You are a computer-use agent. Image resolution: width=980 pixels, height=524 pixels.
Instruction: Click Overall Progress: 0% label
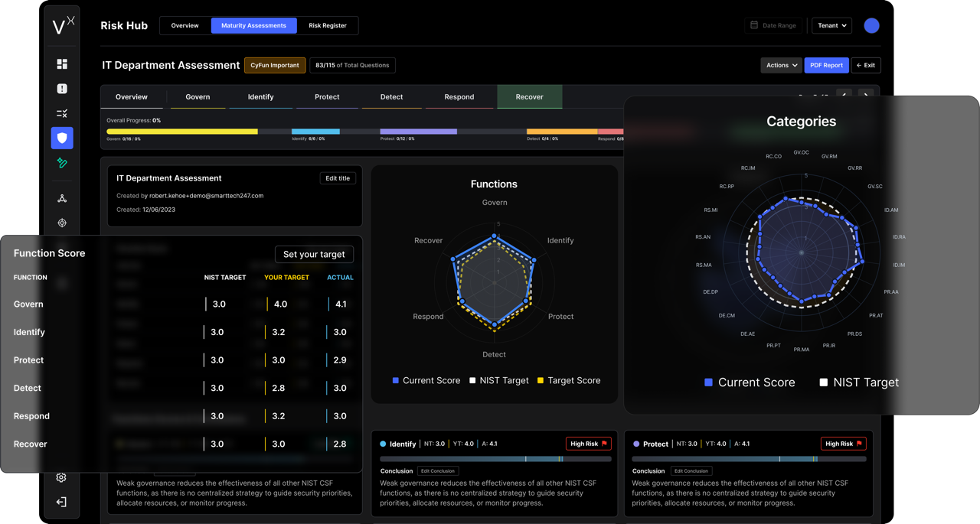(x=133, y=120)
